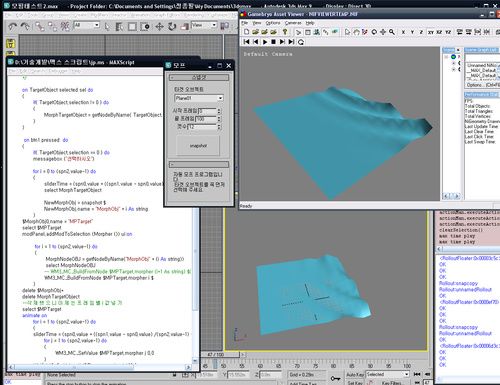500x385 pixels.
Task: Click the Set Key button
Action: pyautogui.click(x=355, y=383)
